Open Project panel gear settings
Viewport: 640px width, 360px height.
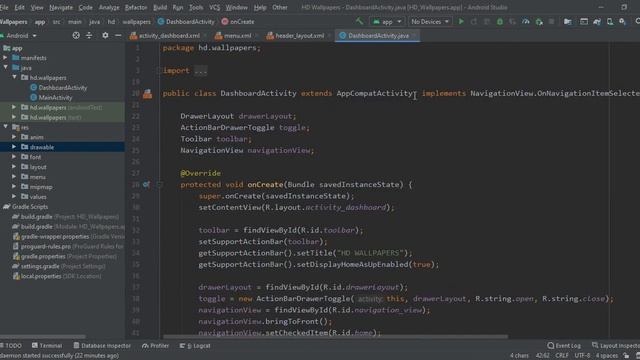105,36
